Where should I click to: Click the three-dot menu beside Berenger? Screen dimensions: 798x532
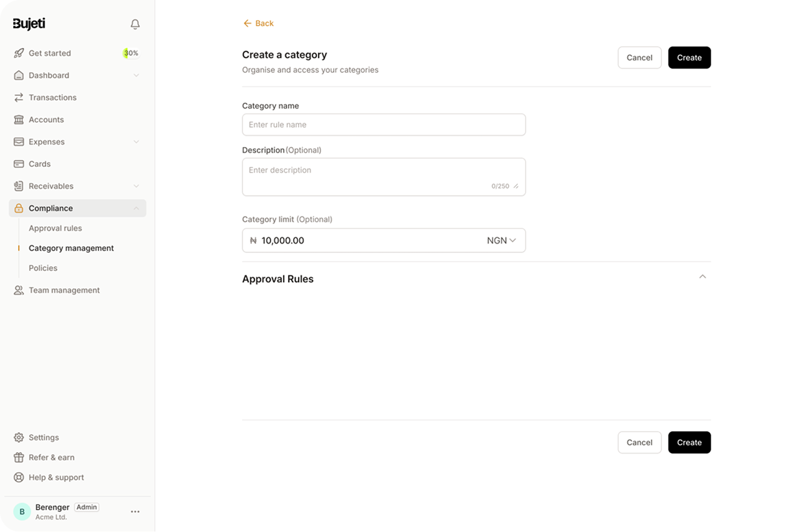[135, 511]
